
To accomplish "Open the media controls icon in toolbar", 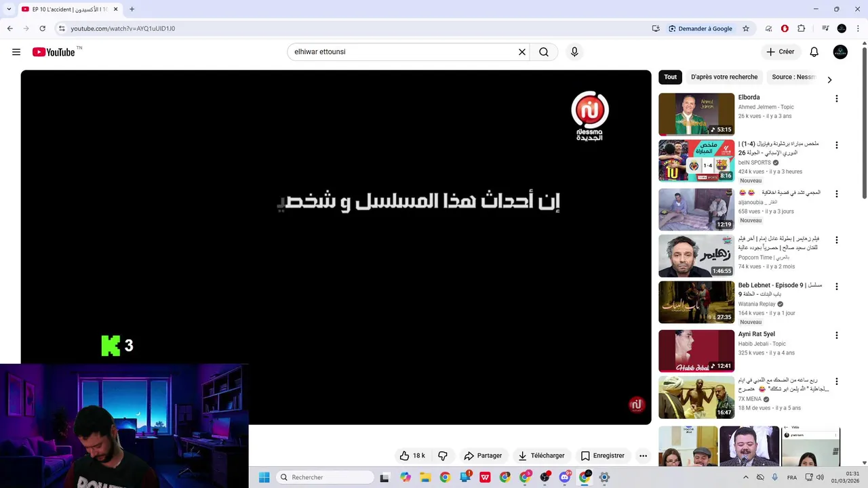I will pos(825,28).
